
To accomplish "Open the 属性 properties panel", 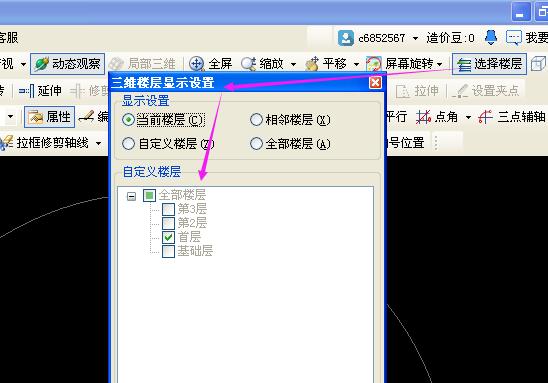I will pyautogui.click(x=49, y=117).
